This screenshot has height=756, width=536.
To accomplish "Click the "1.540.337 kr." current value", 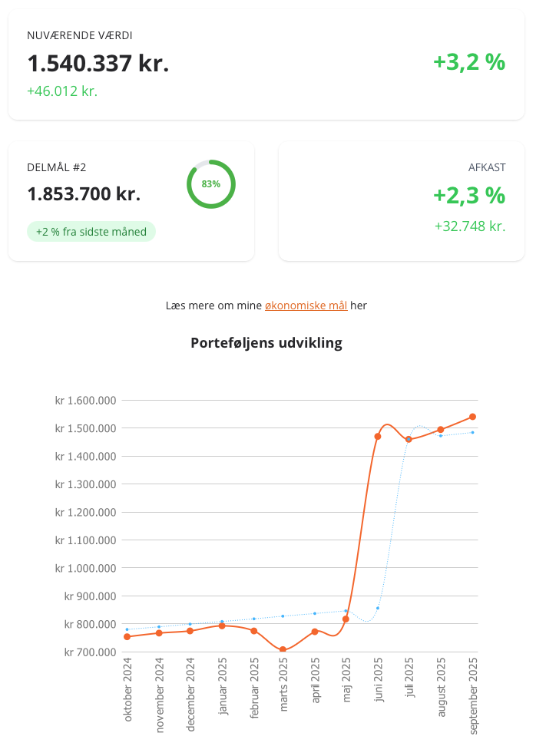I will point(98,63).
